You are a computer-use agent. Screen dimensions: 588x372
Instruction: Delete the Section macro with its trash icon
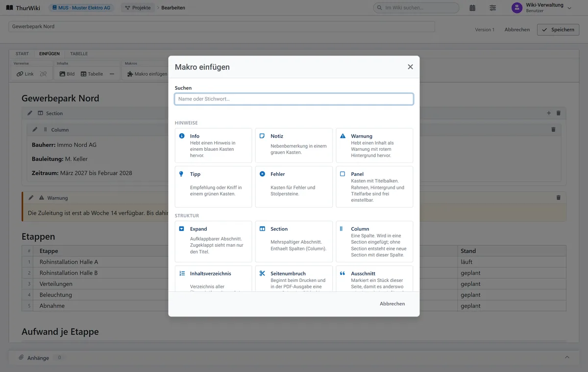558,113
